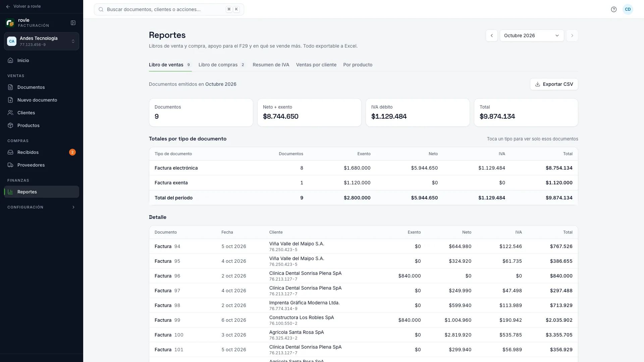Click the Fecha column header in Detalle

[227, 232]
